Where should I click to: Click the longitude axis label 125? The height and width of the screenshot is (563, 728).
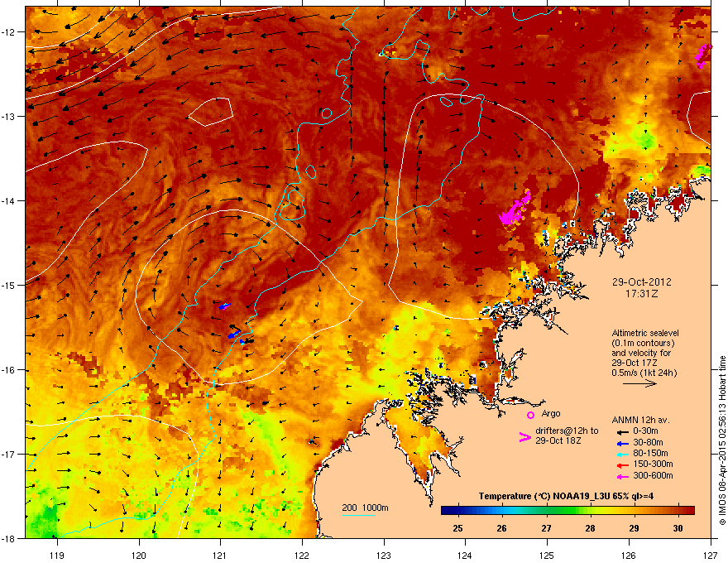[x=547, y=555]
